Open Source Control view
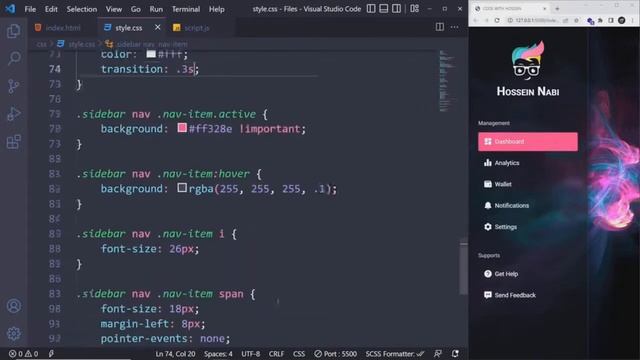The height and width of the screenshot is (360, 640). pos(13,86)
